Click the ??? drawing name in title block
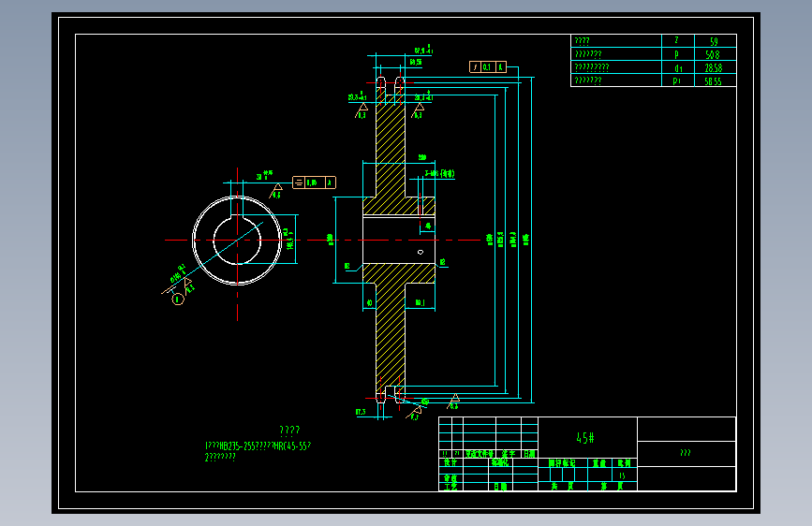Viewport: 812px width, 526px height. [686, 452]
